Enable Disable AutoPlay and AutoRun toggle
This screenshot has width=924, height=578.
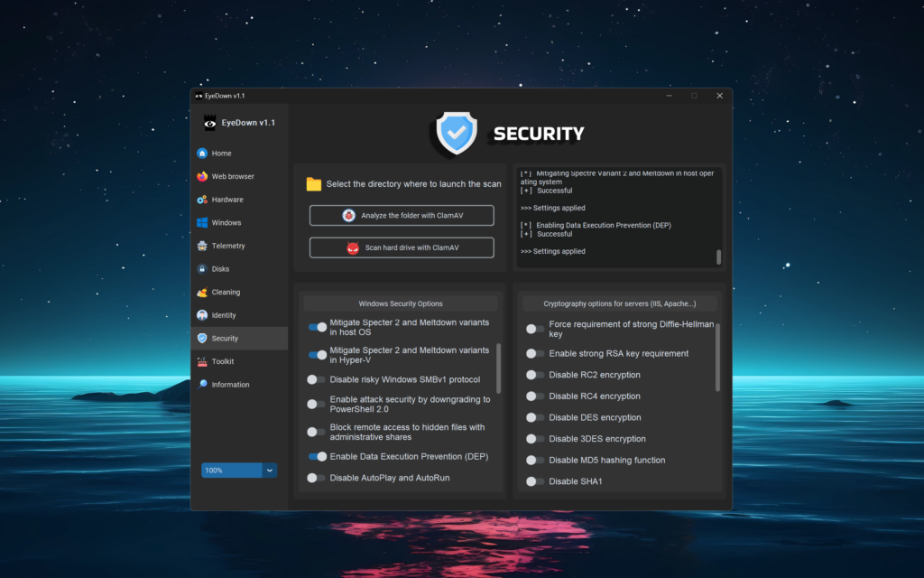coord(316,478)
